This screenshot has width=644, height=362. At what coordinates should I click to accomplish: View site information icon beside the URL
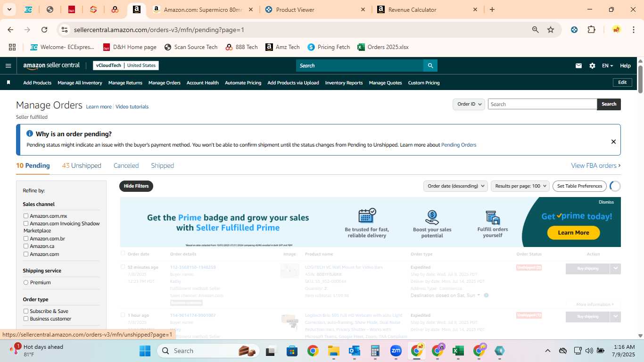(65, 30)
